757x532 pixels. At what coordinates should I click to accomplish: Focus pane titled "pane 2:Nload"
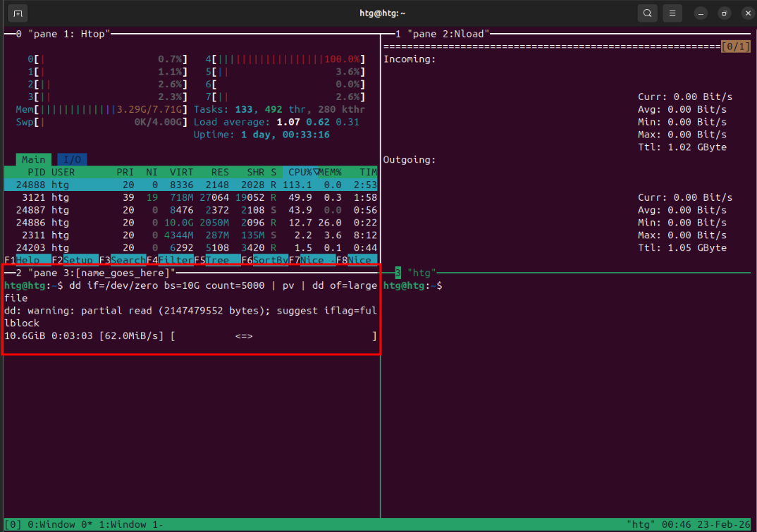(448, 34)
